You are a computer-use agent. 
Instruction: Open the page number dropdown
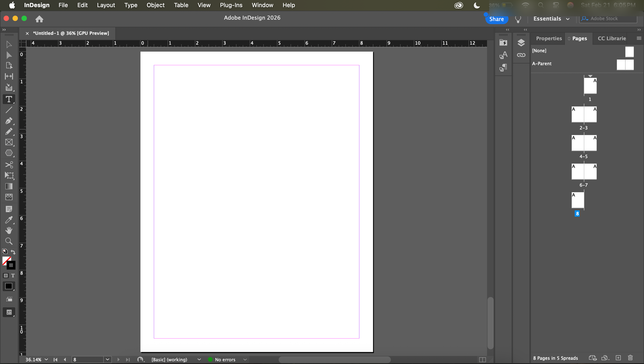(x=107, y=360)
